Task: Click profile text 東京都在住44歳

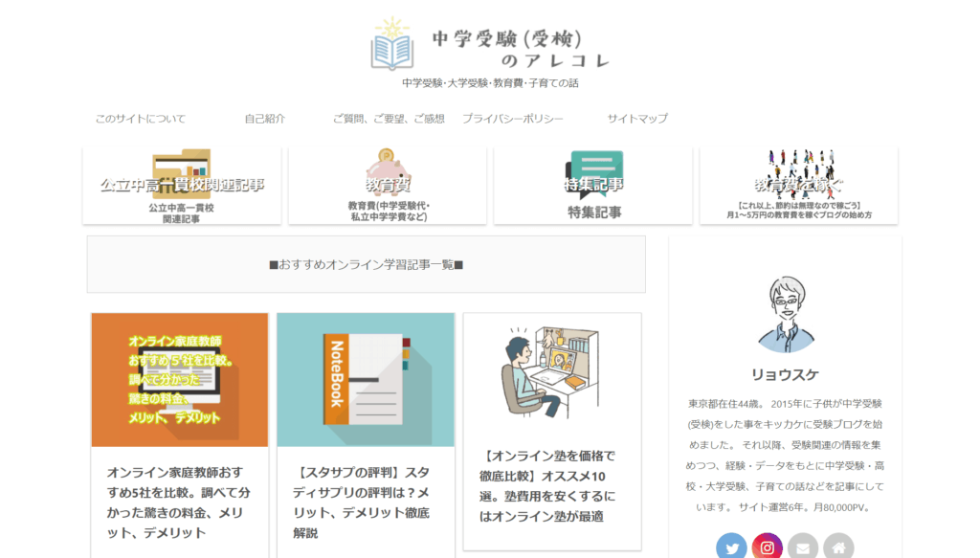Action: pos(724,404)
